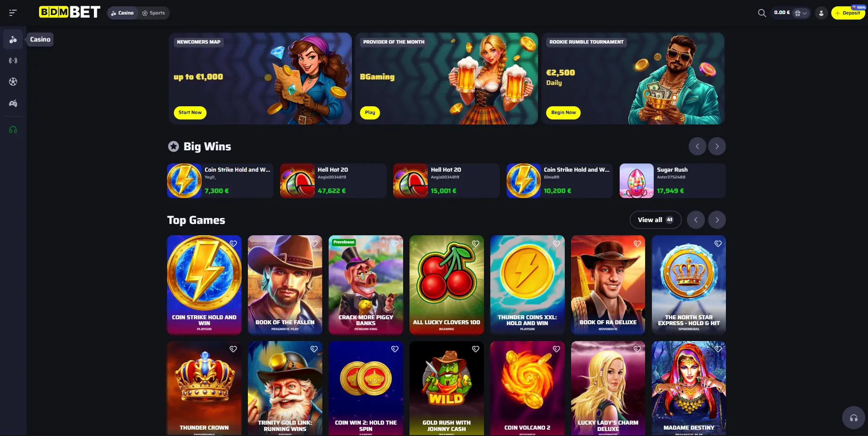Open the green support headset sidebar icon
This screenshot has height=436, width=868.
point(13,130)
